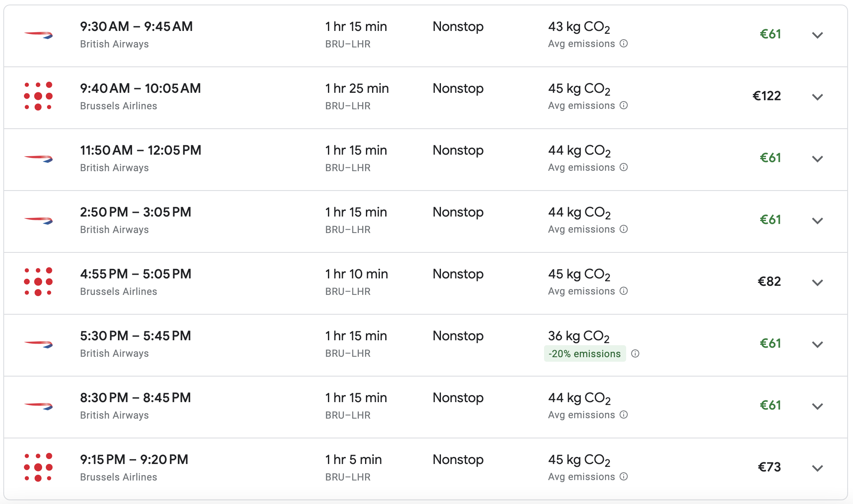Click the 1 hr 25 min duration text
The height and width of the screenshot is (504, 853).
click(357, 89)
